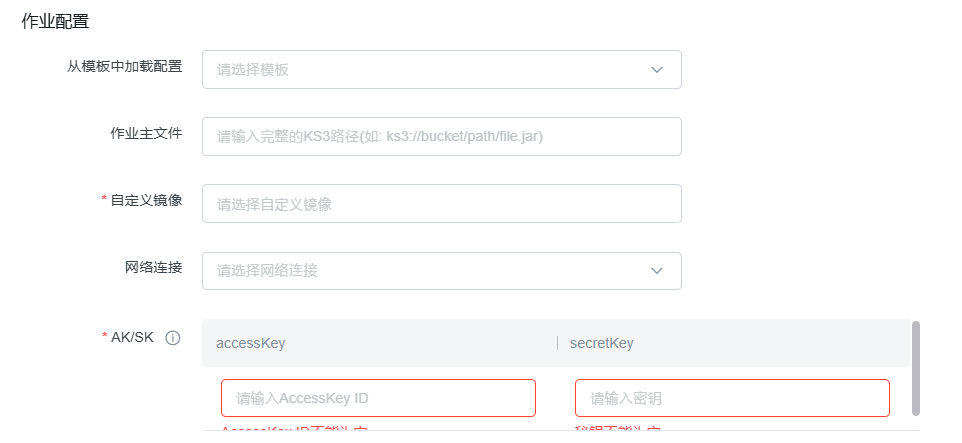
Task: Click the 请输入密钥 secret key field
Action: 731,398
